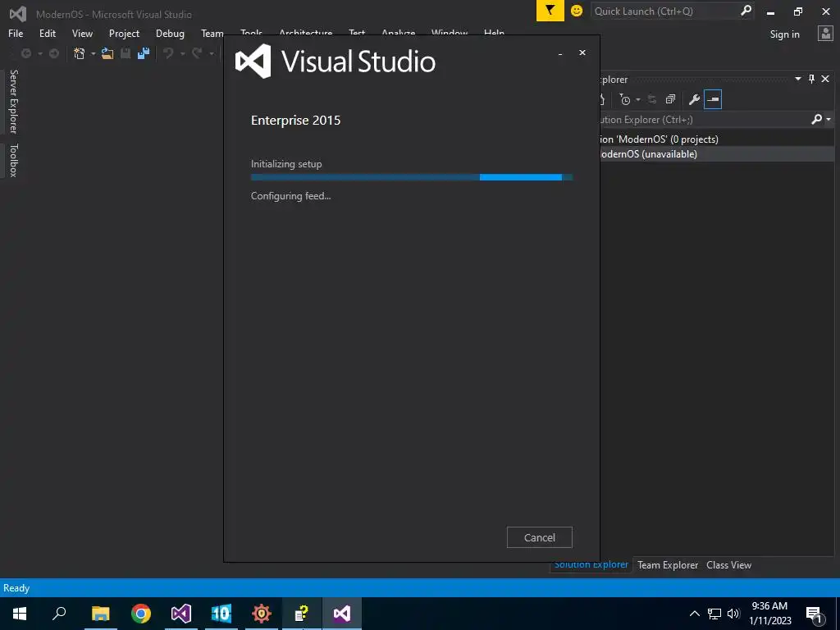Open the Team menu
Screen dimensions: 840x630
click(x=212, y=33)
